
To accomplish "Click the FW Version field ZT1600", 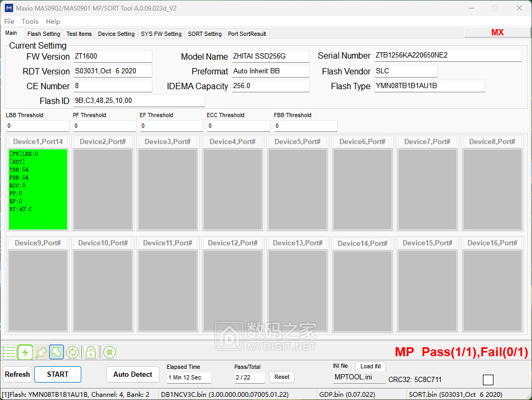I will (x=112, y=56).
